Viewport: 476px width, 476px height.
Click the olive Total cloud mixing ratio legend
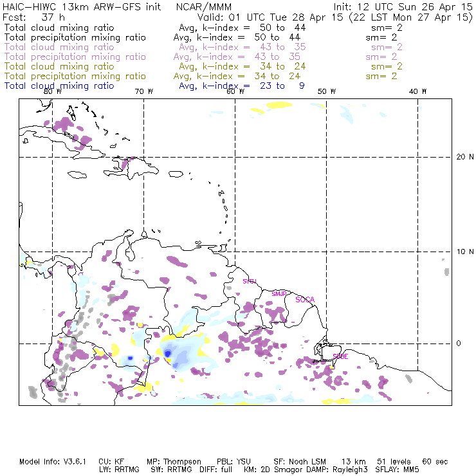point(59,66)
